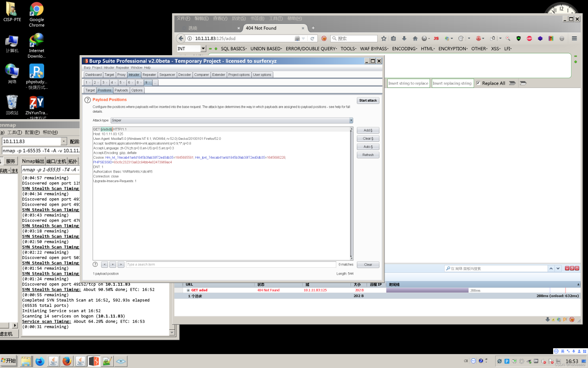The image size is (588, 368).
Task: Expand ENCODING menu in HackBar
Action: click(x=405, y=49)
